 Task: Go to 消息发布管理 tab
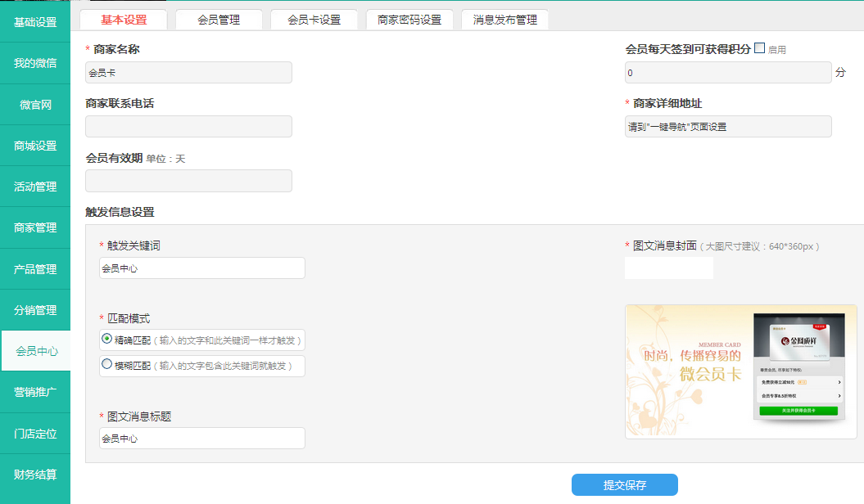[504, 20]
